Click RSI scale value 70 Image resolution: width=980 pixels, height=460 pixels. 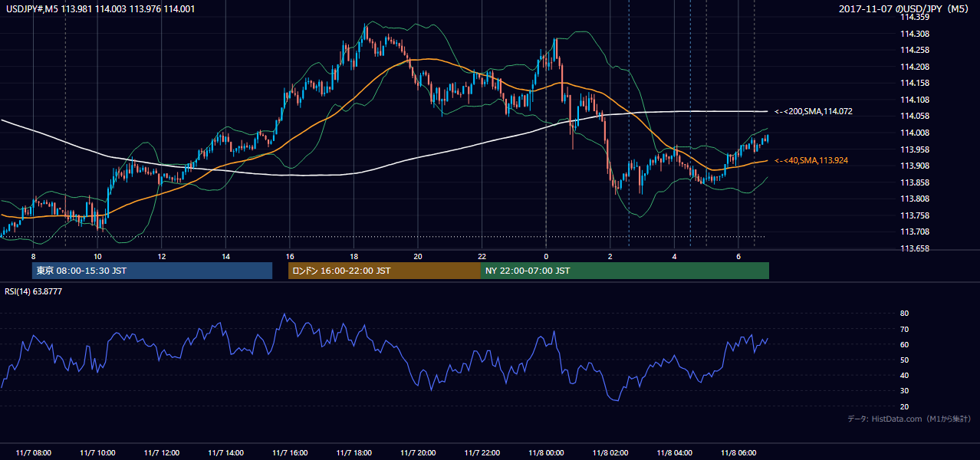pyautogui.click(x=904, y=329)
